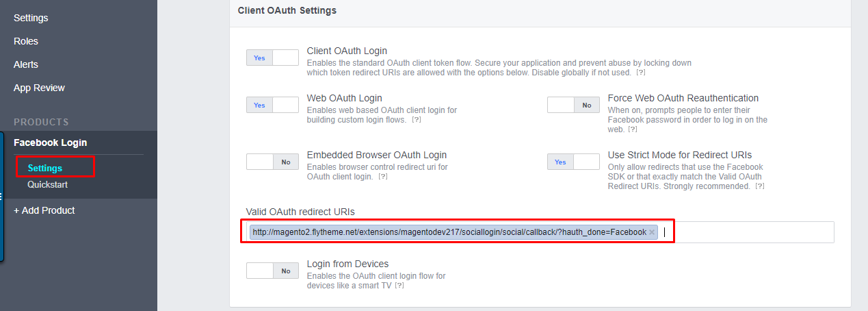Open the Roles sidebar item
The image size is (868, 311).
tap(26, 41)
